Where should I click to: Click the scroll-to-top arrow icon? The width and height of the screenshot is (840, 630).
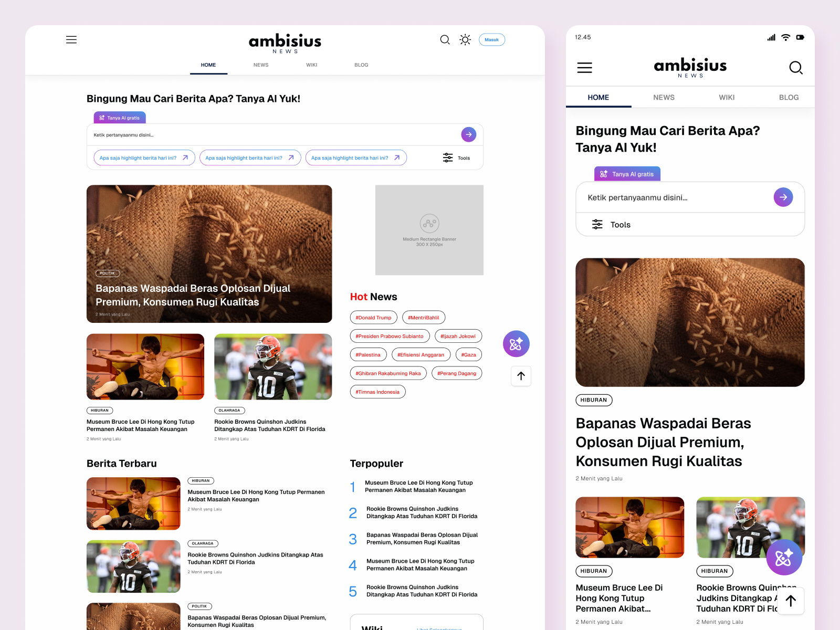point(521,376)
